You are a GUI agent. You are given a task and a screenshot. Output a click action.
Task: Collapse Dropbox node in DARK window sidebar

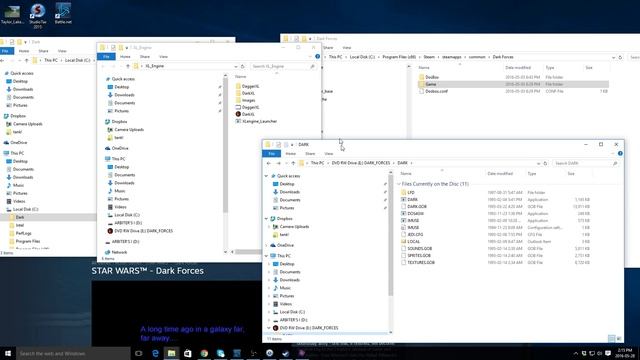tap(267, 219)
